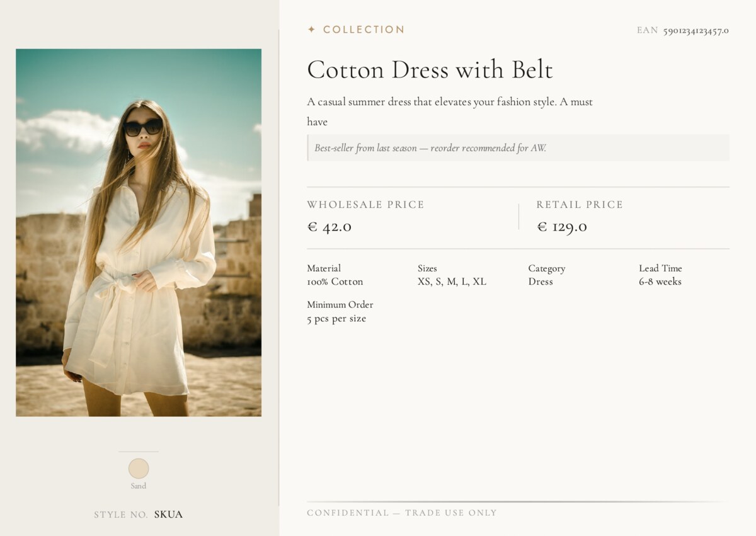Screen dimensions: 756x536
Task: Click the CONFIDENTIAL — TRADE USE ONLY footer
Action: click(x=402, y=513)
